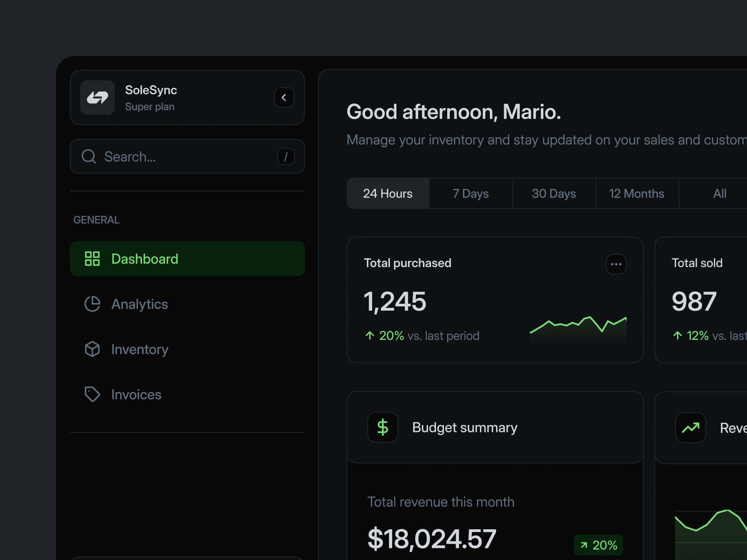
Task: Click the Analytics pie chart icon
Action: 92,304
